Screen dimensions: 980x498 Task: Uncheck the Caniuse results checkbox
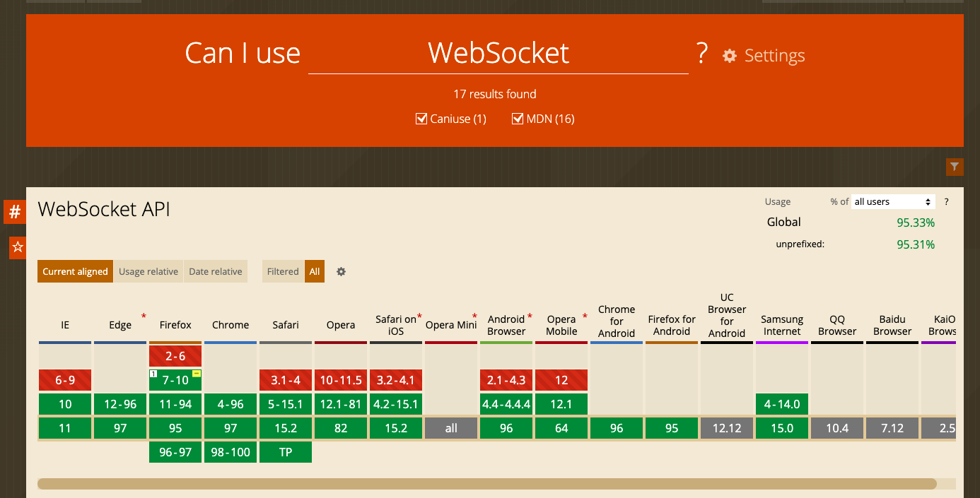tap(421, 119)
